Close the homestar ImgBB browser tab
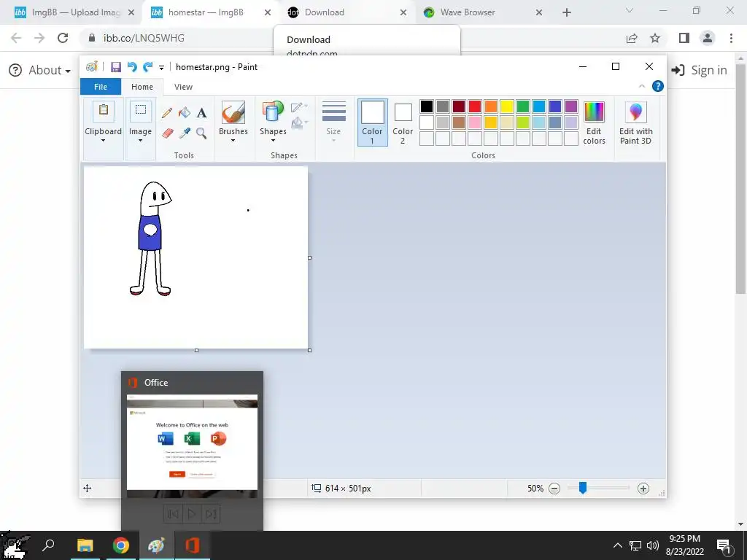The height and width of the screenshot is (560, 747). (268, 13)
